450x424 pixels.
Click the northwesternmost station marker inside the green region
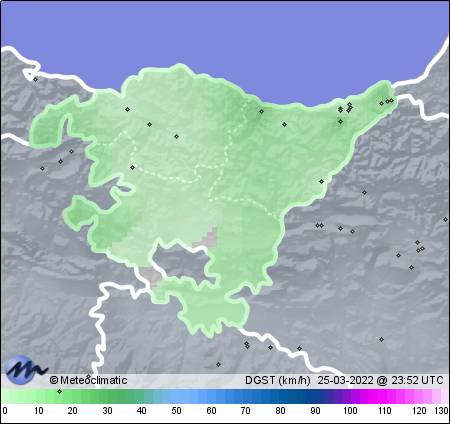pos(127,109)
